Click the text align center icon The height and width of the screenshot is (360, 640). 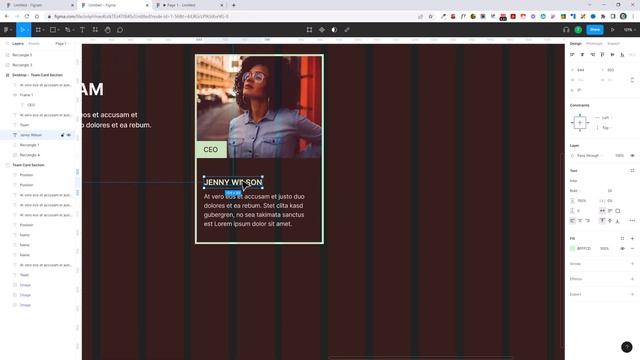(x=580, y=221)
